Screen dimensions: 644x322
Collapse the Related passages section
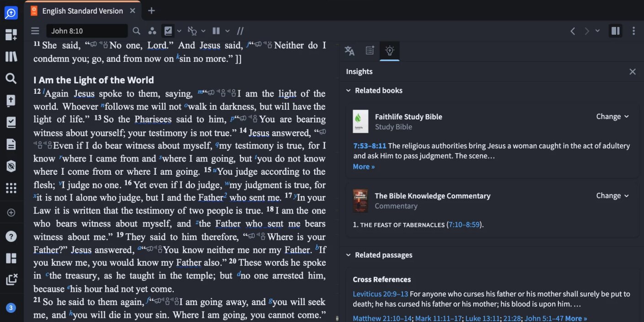click(x=349, y=255)
